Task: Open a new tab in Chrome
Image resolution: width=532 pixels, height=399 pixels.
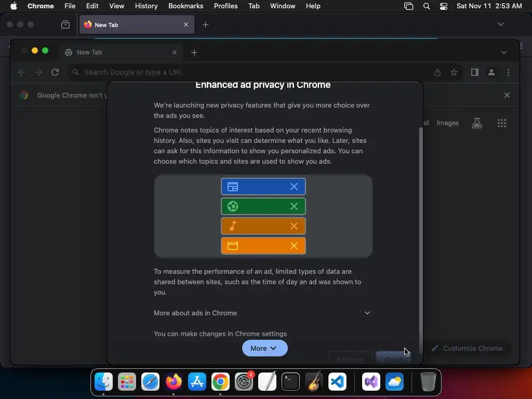Action: click(194, 52)
